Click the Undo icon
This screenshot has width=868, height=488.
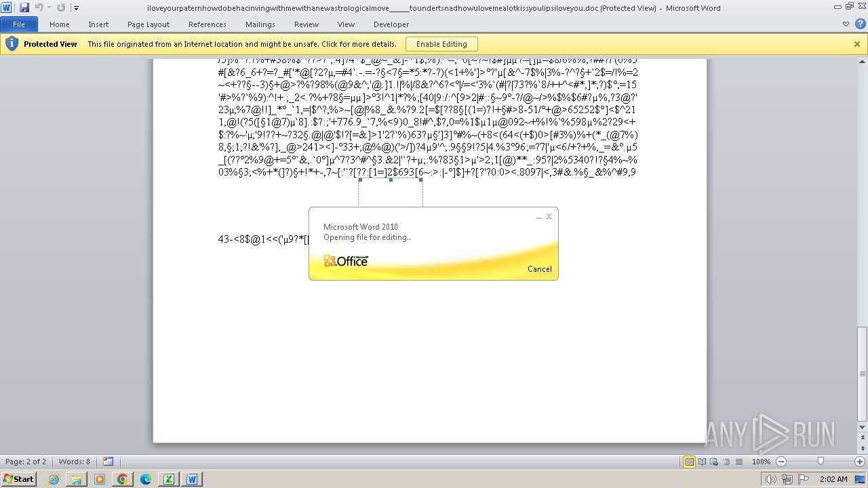(x=39, y=7)
